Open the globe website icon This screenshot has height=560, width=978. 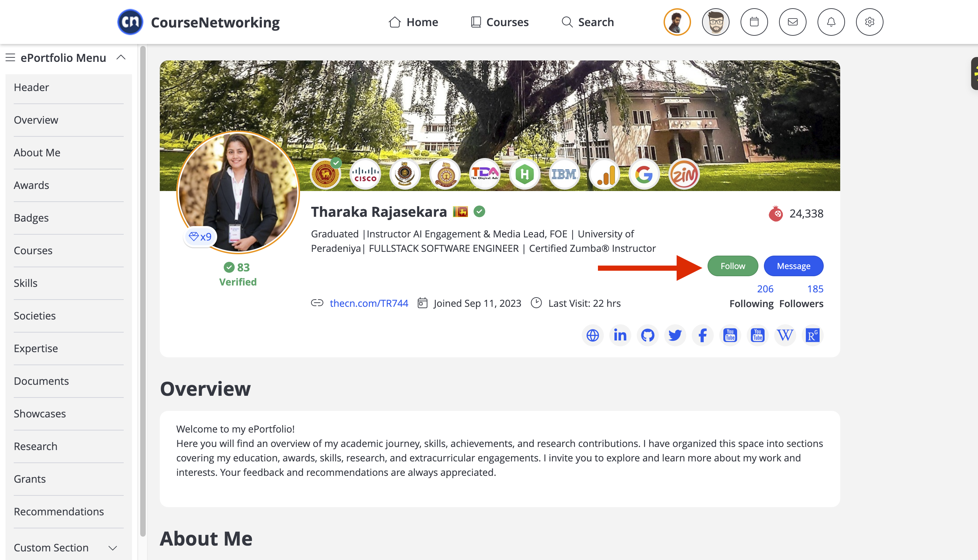coord(592,335)
